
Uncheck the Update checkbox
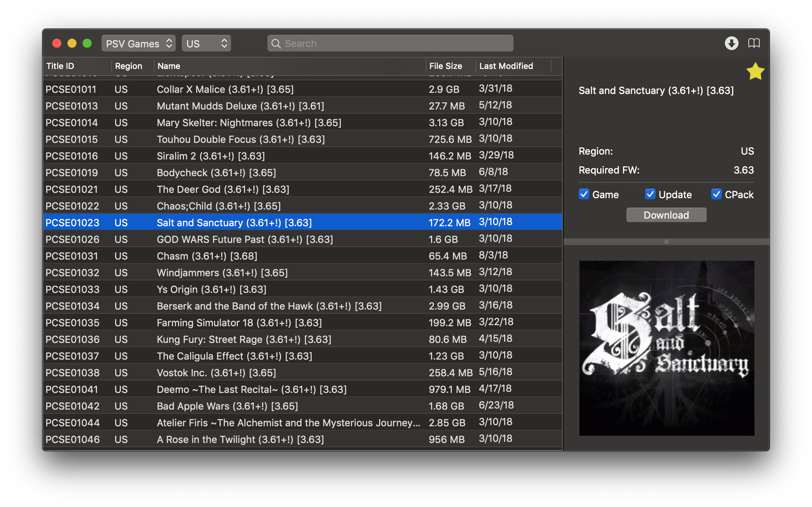650,194
